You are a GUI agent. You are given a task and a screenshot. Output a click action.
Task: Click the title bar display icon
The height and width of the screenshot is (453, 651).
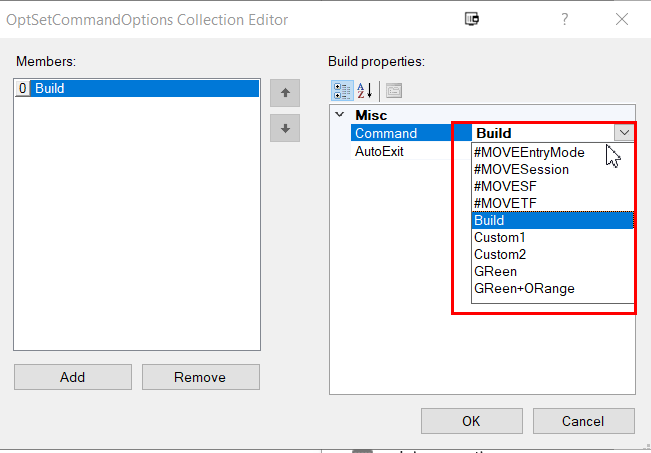472,18
